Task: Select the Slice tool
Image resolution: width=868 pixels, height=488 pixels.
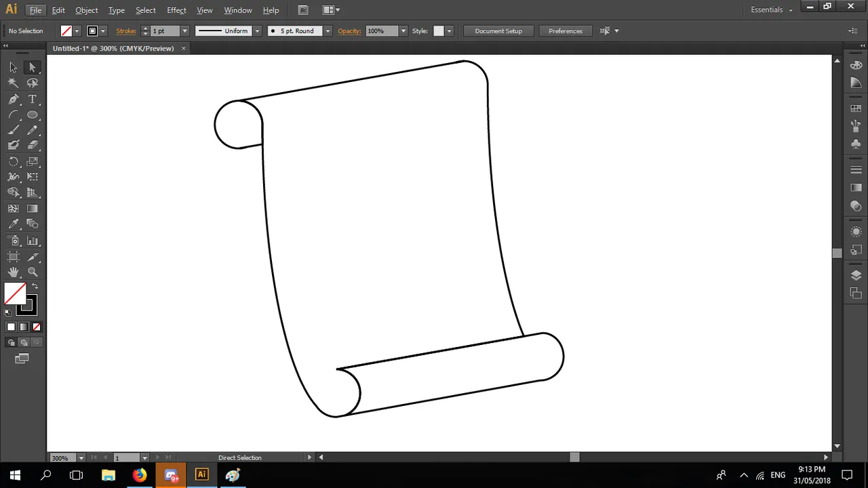Action: point(32,257)
